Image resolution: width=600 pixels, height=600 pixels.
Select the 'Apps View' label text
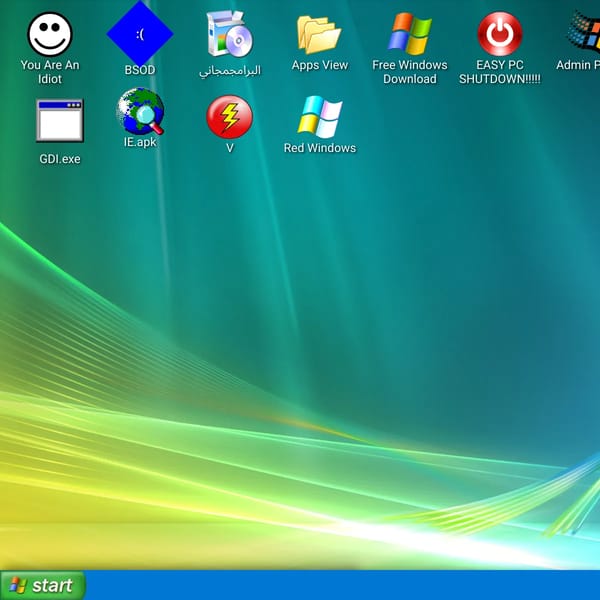(x=320, y=65)
